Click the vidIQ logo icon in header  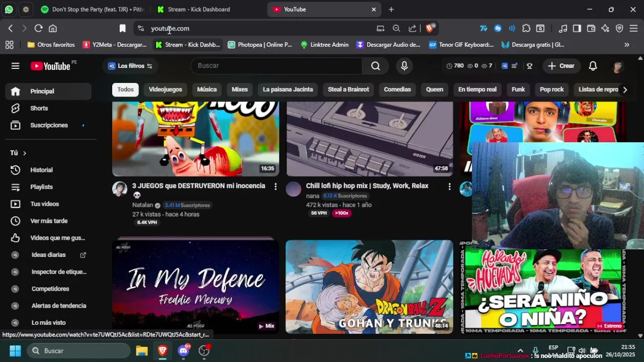(504, 66)
